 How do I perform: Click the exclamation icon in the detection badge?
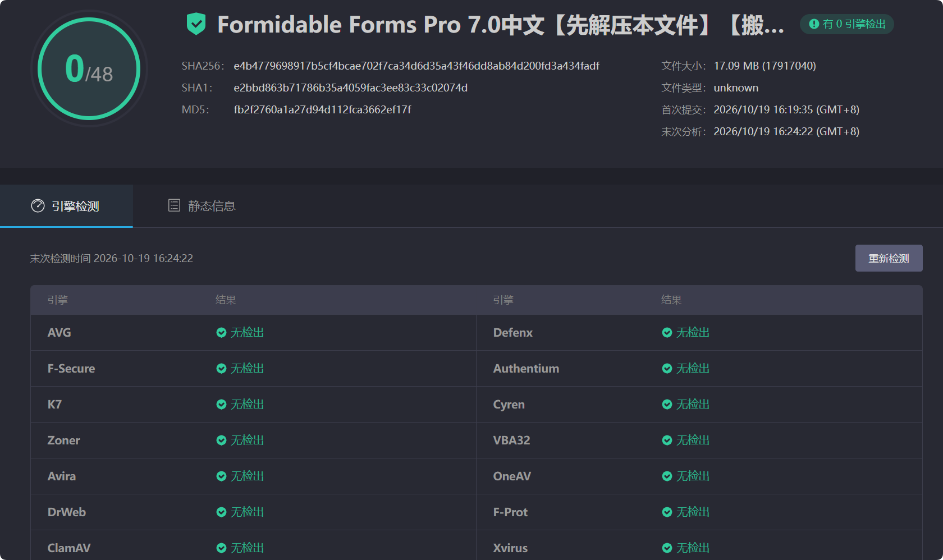(813, 24)
